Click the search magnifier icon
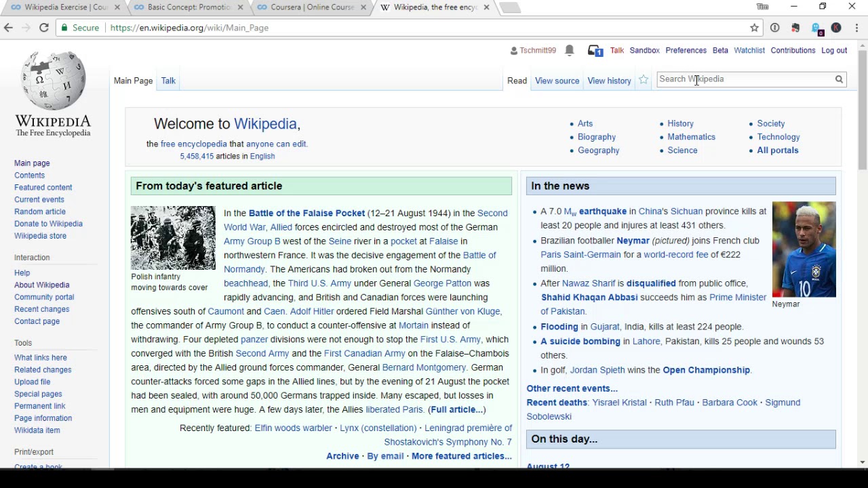This screenshot has width=868, height=488. 839,79
